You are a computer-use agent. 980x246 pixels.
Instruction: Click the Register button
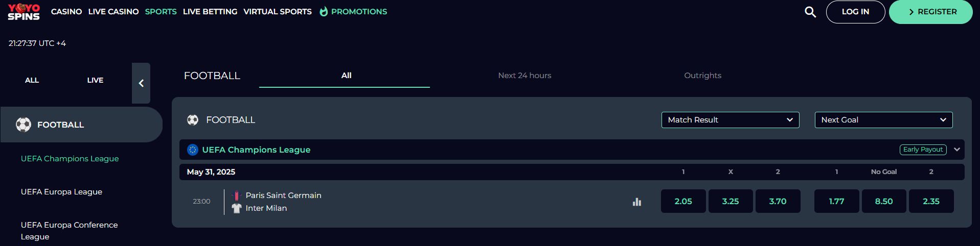point(931,12)
